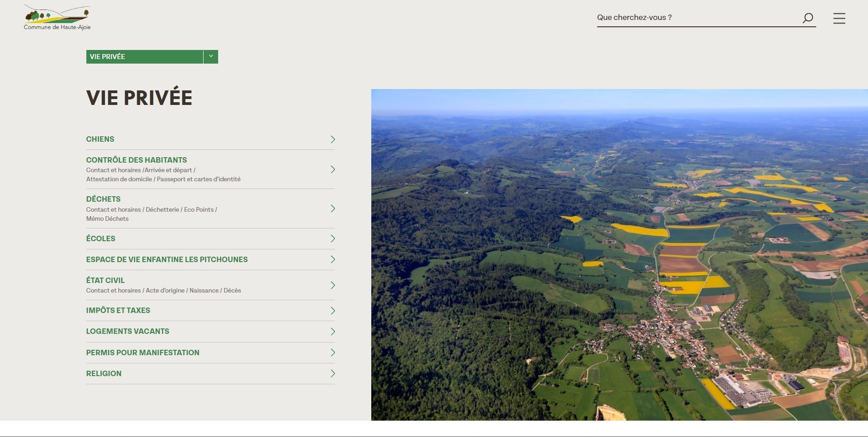Image resolution: width=868 pixels, height=437 pixels.
Task: Expand the Vie Privée dropdown chevron
Action: click(x=211, y=56)
